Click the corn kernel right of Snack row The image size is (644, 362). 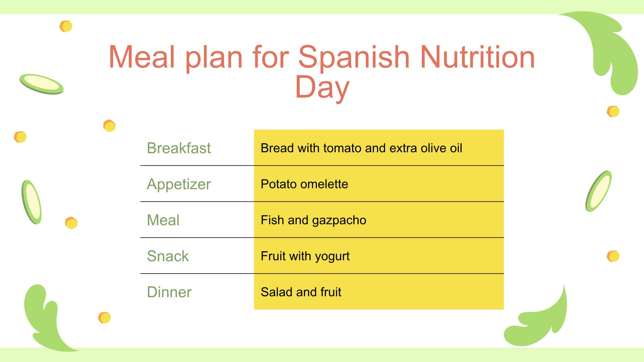tap(613, 256)
